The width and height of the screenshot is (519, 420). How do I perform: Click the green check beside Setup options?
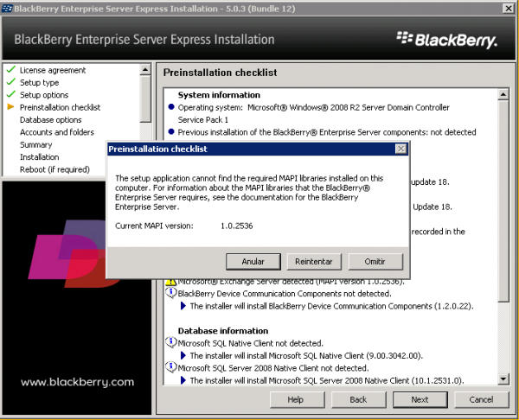tap(11, 94)
